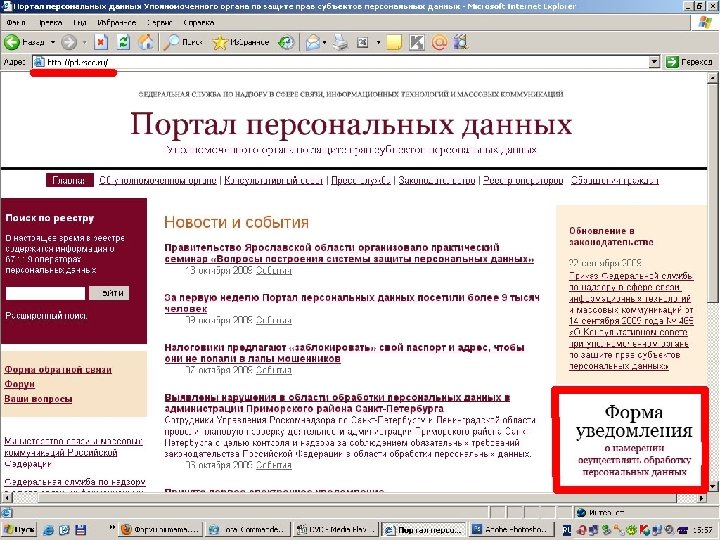Print the page with printer icon
The width and height of the screenshot is (720, 540).
click(x=340, y=42)
